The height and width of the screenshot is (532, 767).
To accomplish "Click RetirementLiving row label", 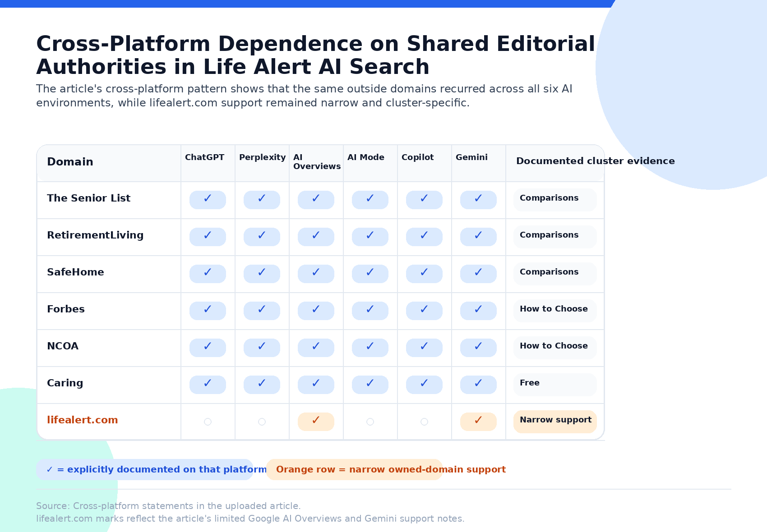I will (x=95, y=235).
